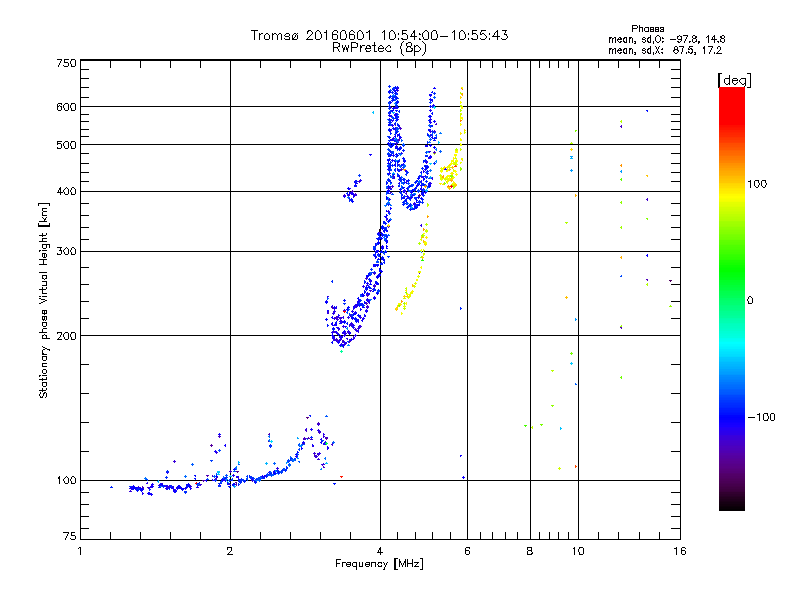This screenshot has height=600, width=800.
Task: Click the x-axis tick label "6"
Action: click(467, 551)
